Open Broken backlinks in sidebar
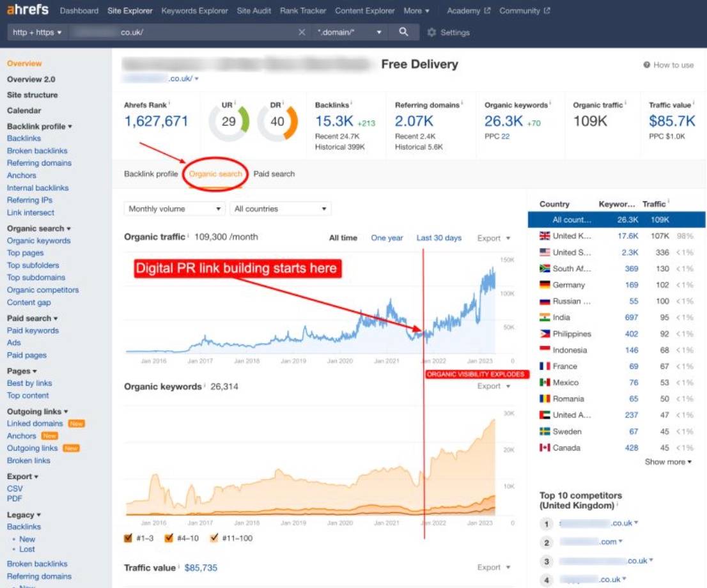The image size is (707, 588). (x=37, y=151)
